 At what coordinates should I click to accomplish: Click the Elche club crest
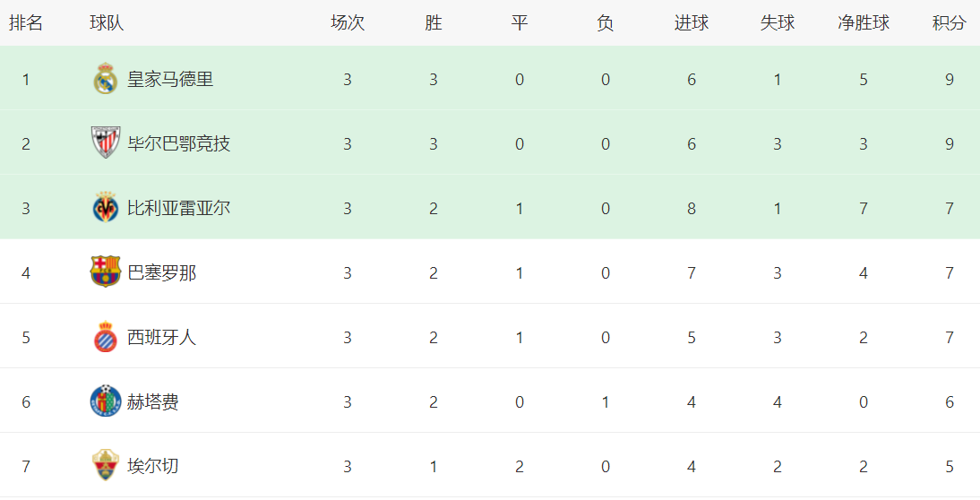106,466
